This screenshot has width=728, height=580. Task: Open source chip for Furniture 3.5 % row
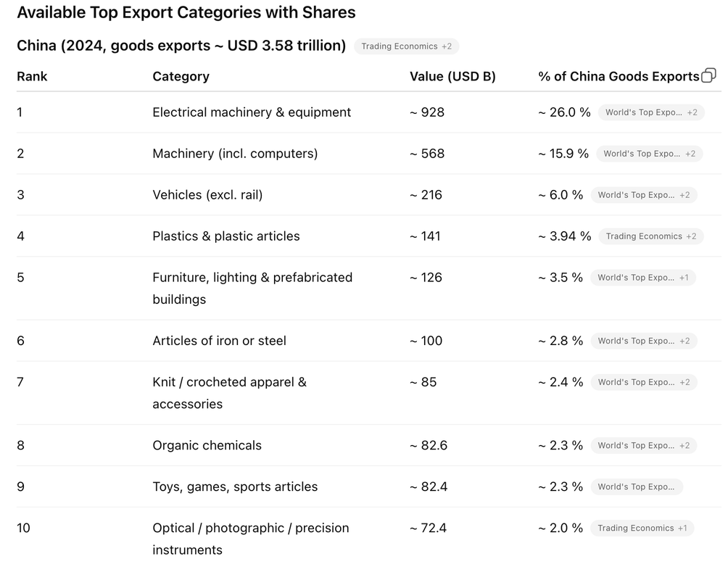[x=643, y=278]
